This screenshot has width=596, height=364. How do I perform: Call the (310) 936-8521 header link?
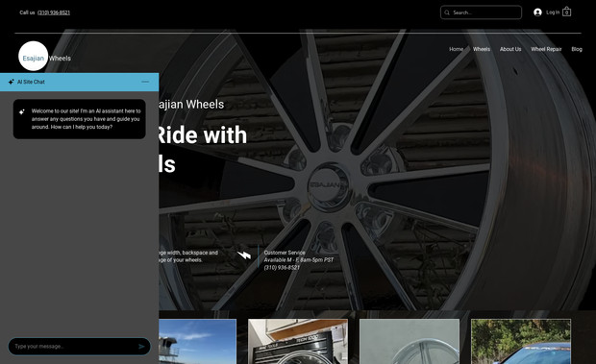(54, 12)
